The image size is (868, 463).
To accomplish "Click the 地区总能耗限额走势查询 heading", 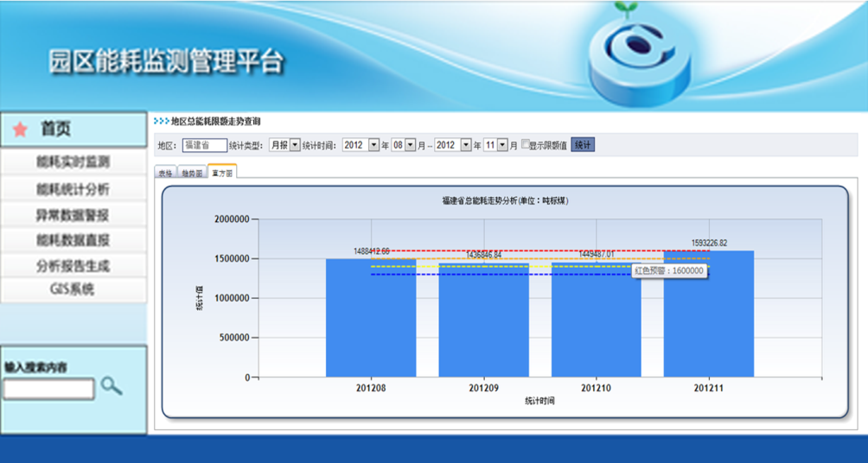I will click(216, 121).
